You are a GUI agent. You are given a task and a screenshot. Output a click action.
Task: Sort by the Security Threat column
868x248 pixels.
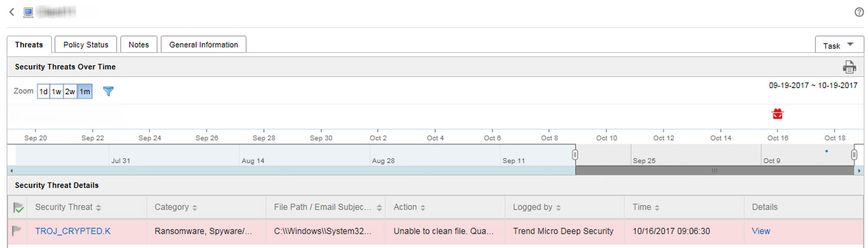tap(99, 207)
